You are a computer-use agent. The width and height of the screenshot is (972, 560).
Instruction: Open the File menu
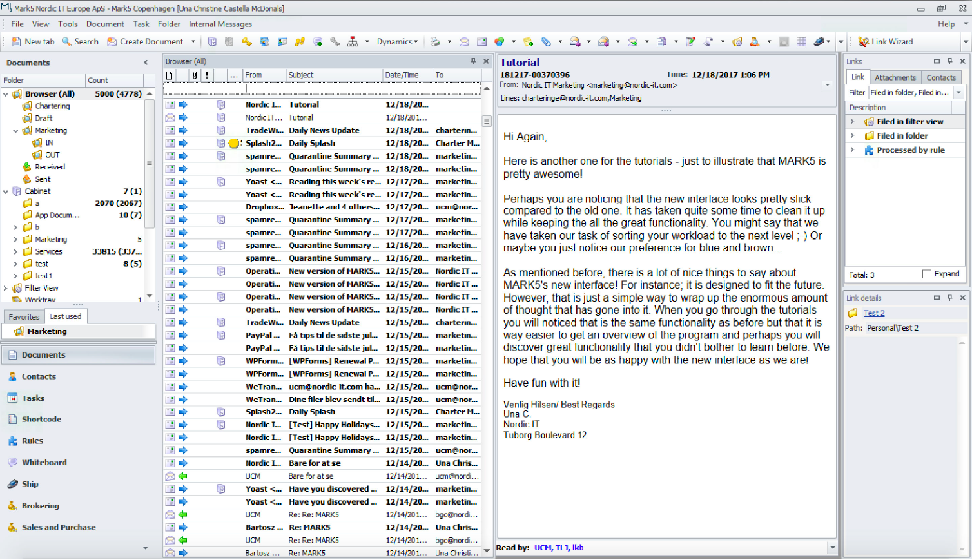coord(17,24)
